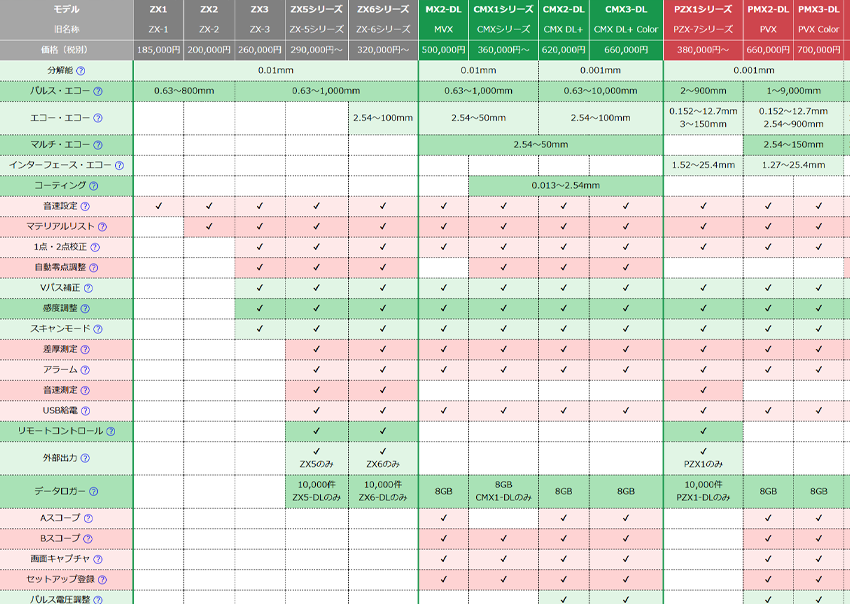Select the PMX3-DL model header
Viewport: 850px width, 604px height.
[819, 9]
